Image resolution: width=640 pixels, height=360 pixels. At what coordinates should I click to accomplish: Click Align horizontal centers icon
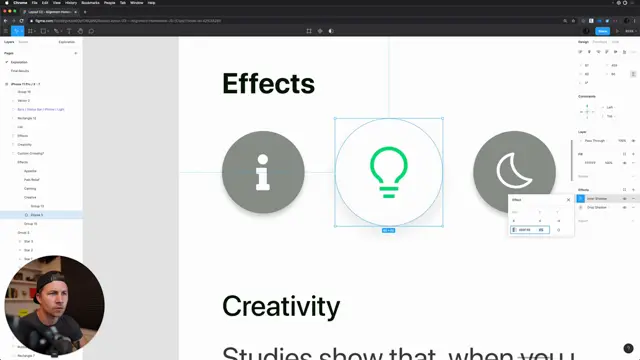pyautogui.click(x=589, y=52)
